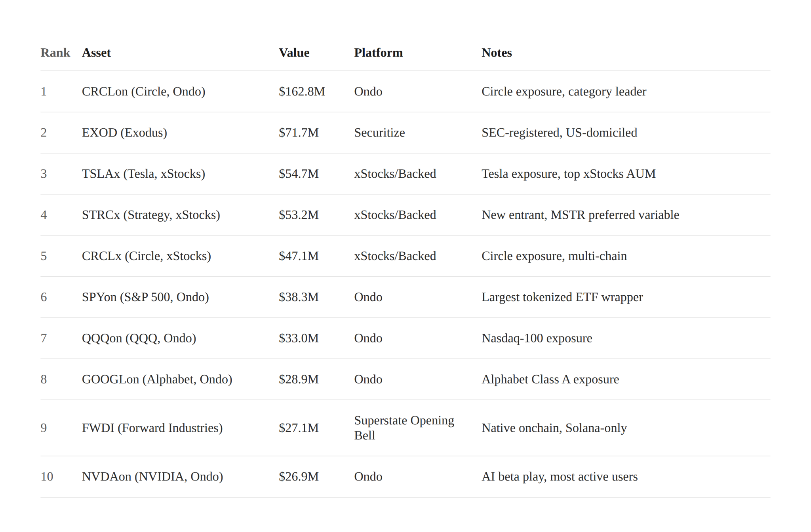Click the Notes column header

coord(497,53)
